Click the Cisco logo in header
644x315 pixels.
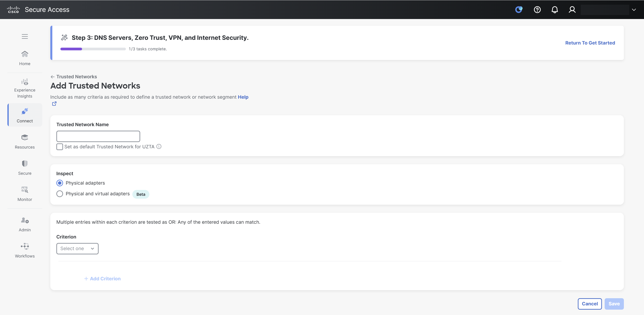(x=13, y=9)
